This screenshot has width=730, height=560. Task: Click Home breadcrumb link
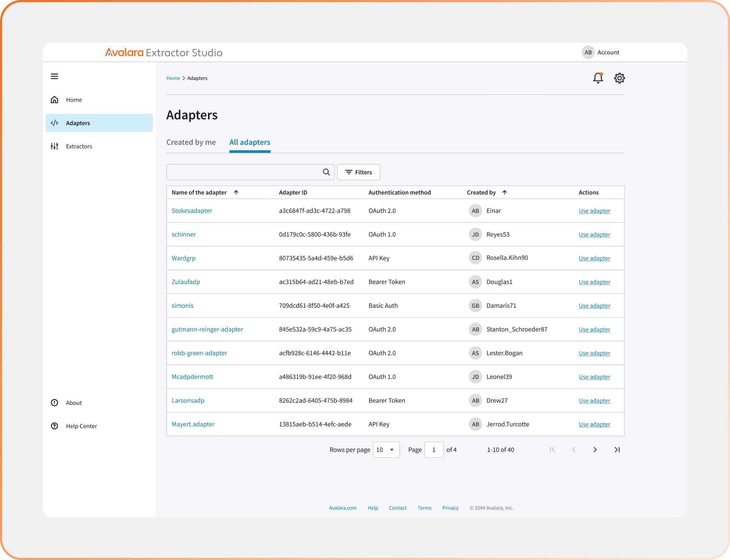click(x=173, y=78)
